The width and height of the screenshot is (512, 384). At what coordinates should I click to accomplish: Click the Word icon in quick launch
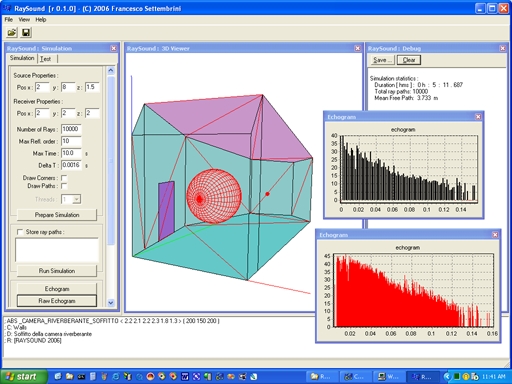click(x=185, y=377)
